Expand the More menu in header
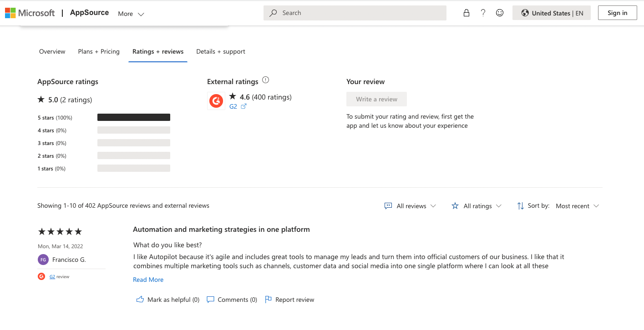Image resolution: width=644 pixels, height=330 pixels. [131, 14]
